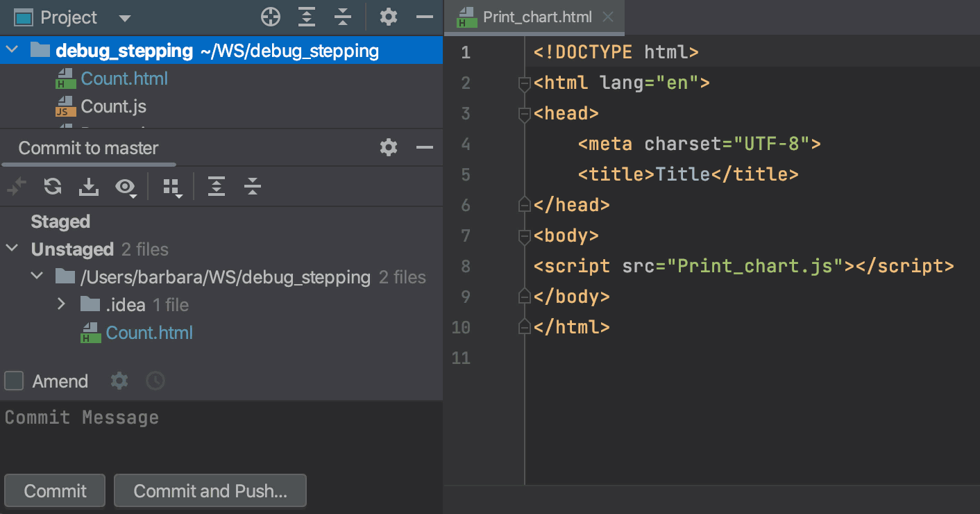Viewport: 980px width, 514px height.
Task: Show commit message history clock icon
Action: click(x=155, y=381)
